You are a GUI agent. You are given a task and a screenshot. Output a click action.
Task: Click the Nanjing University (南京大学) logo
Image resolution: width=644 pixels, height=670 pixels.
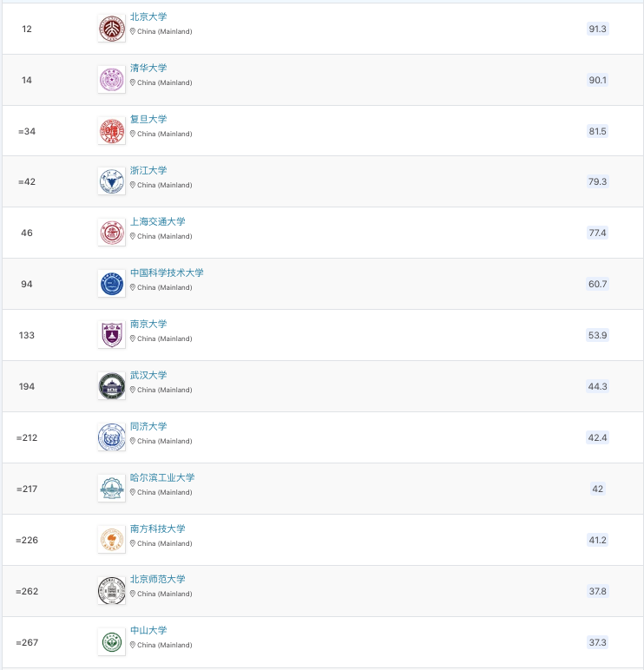[111, 335]
